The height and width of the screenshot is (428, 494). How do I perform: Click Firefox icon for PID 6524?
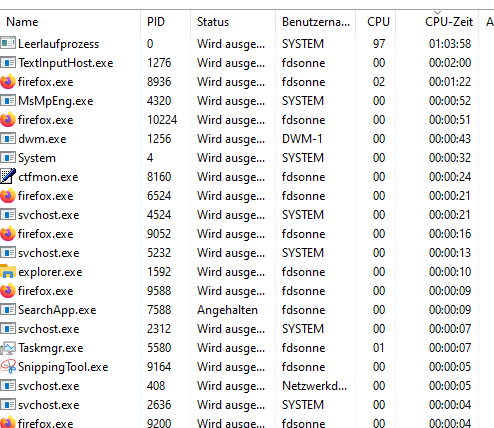point(8,196)
